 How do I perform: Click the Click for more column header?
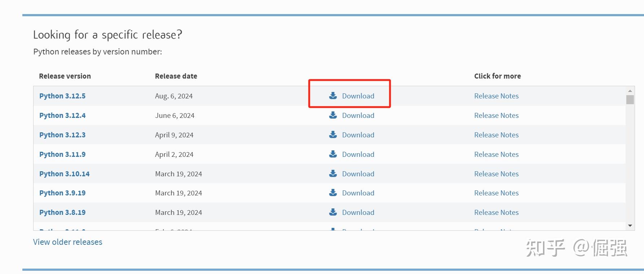pyautogui.click(x=498, y=76)
